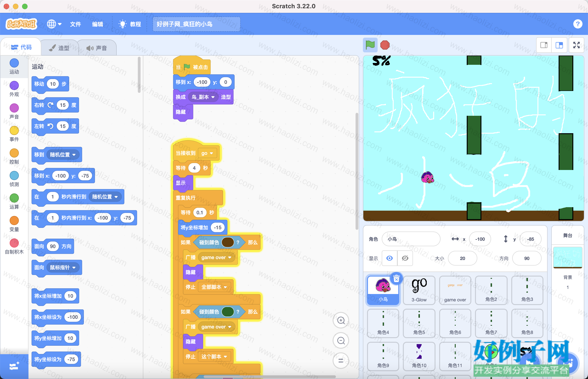Click the workspace horizontal scrollbar

[x=269, y=376]
